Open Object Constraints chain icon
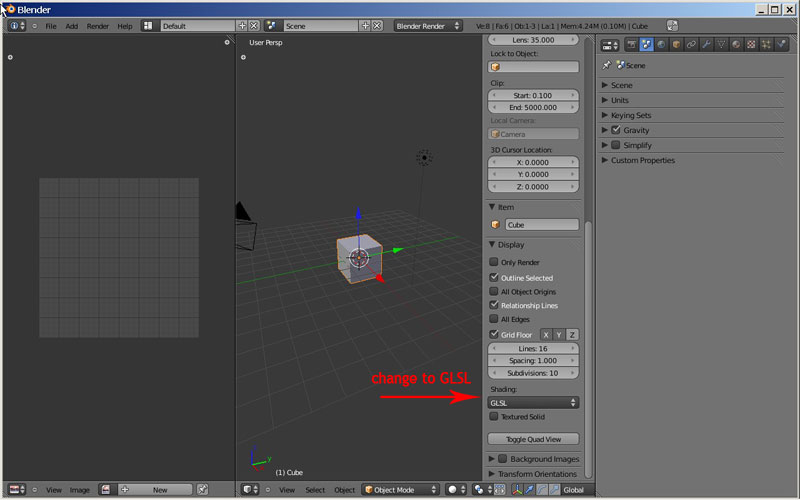Image resolution: width=800 pixels, height=500 pixels. coord(691,45)
